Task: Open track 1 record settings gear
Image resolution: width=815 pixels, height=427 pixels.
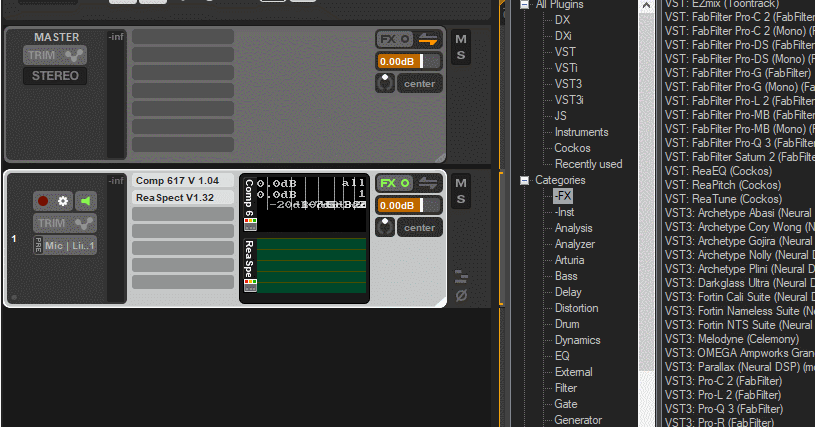Action: 63,201
